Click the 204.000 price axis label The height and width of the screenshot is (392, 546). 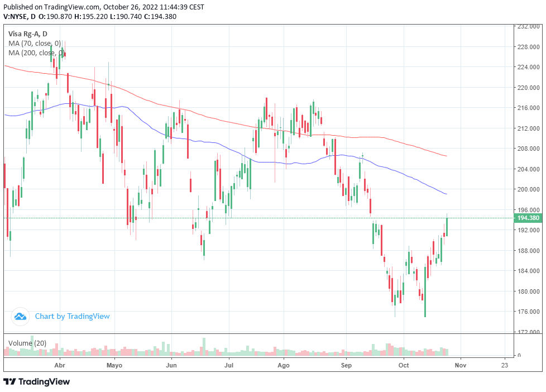tap(529, 169)
